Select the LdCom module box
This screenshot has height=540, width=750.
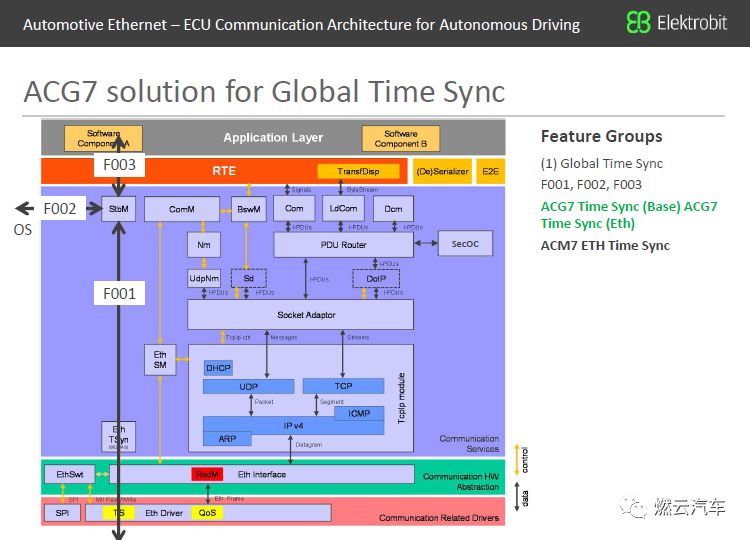pos(343,209)
